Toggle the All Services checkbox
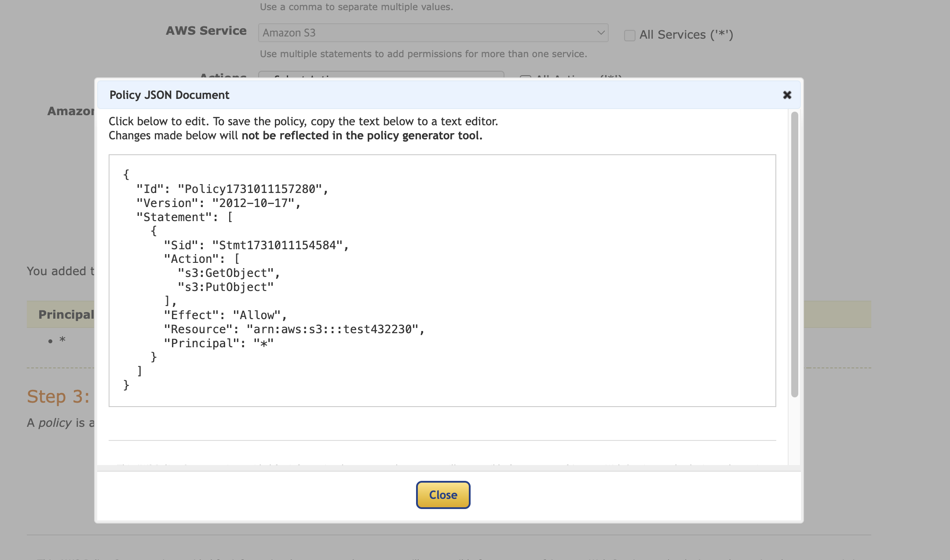Screen dimensions: 950x560 pyautogui.click(x=629, y=35)
